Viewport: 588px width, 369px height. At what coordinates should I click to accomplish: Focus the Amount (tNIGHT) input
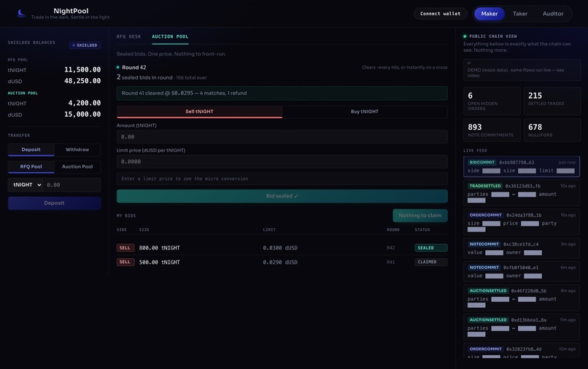point(282,137)
